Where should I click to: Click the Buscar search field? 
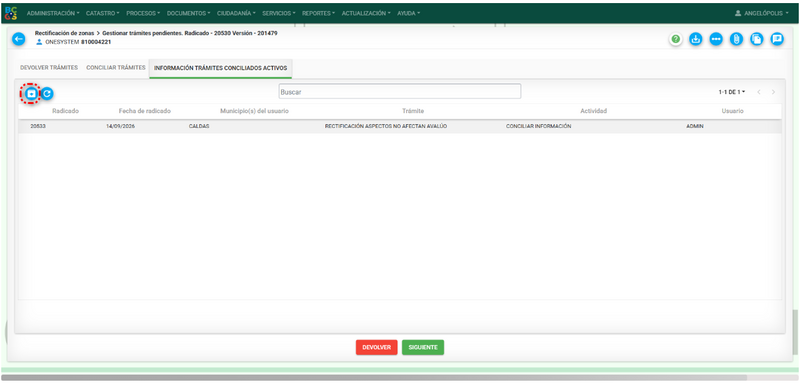(399, 92)
